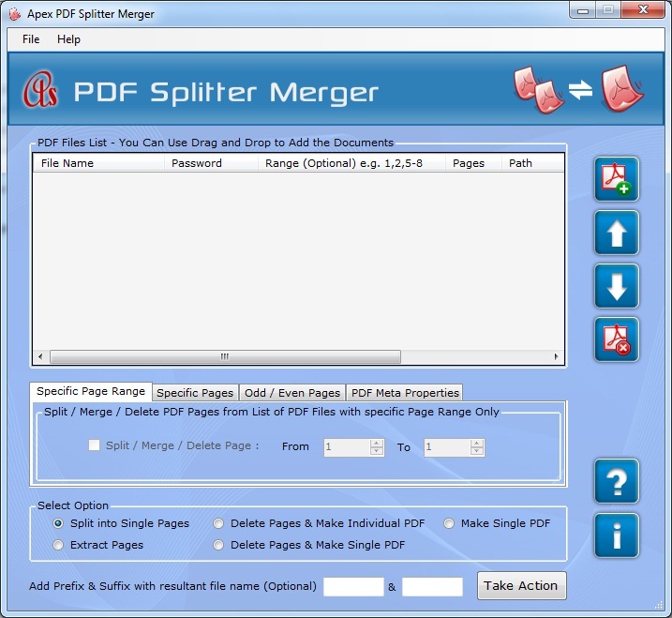Move selected file up with arrow icon
The width and height of the screenshot is (672, 618).
point(617,233)
